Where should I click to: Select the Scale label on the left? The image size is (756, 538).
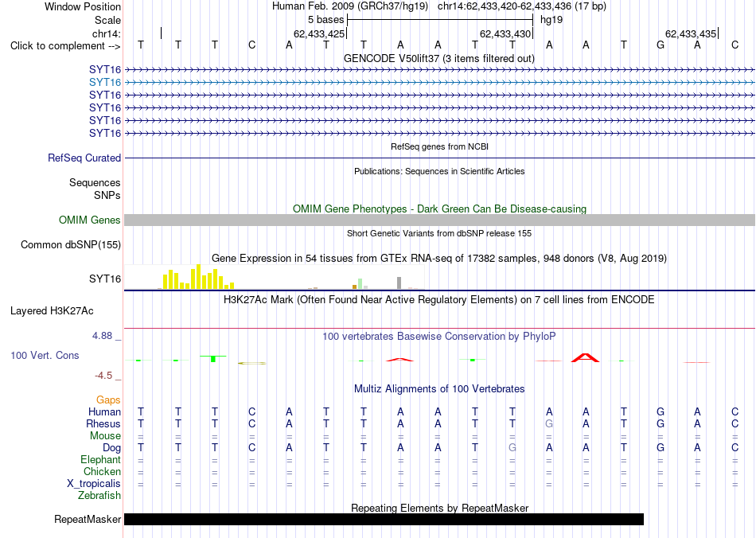click(x=107, y=20)
